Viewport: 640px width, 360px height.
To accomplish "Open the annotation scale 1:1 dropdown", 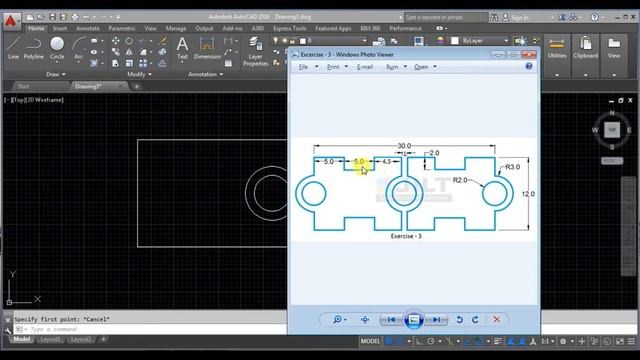I will [548, 341].
